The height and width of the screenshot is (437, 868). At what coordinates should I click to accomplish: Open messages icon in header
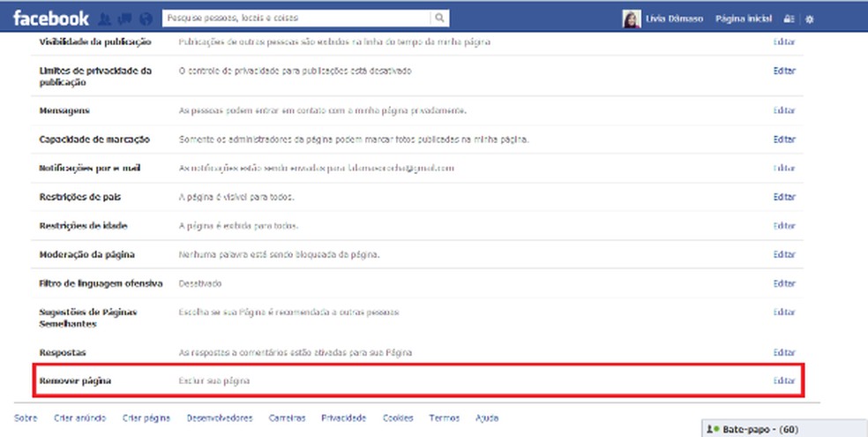tap(125, 19)
